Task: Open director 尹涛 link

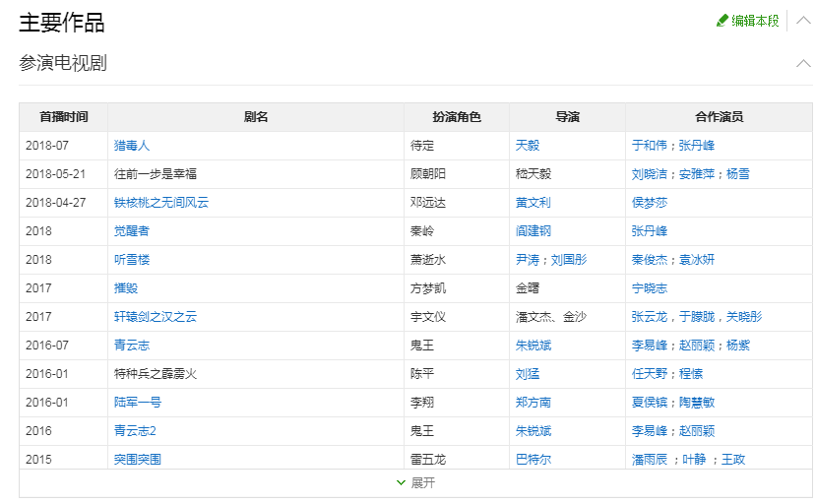Action: tap(528, 260)
